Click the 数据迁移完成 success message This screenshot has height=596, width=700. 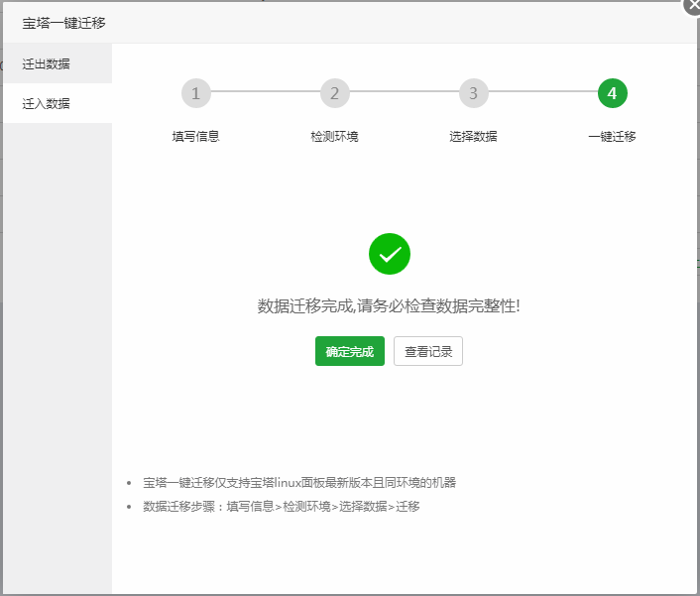pos(389,305)
